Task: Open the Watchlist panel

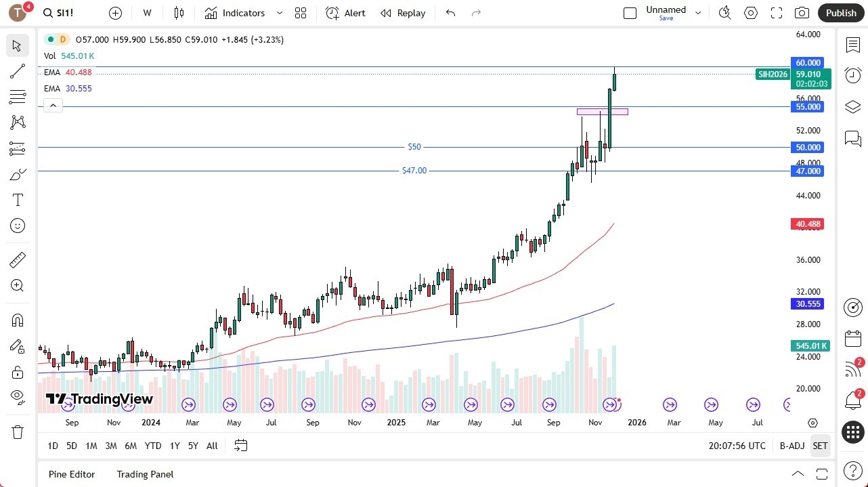Action: tap(852, 44)
